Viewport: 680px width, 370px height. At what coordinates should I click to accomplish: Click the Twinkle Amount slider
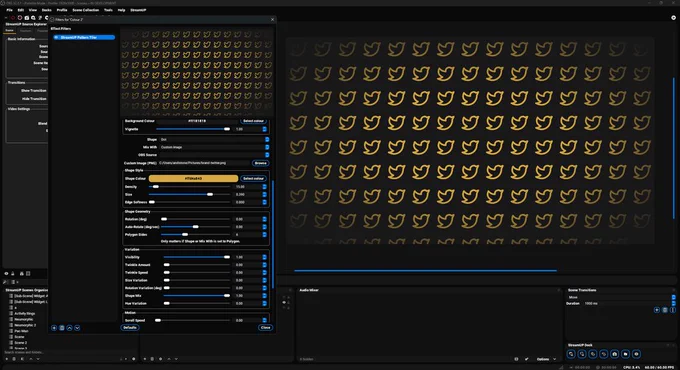pyautogui.click(x=197, y=265)
